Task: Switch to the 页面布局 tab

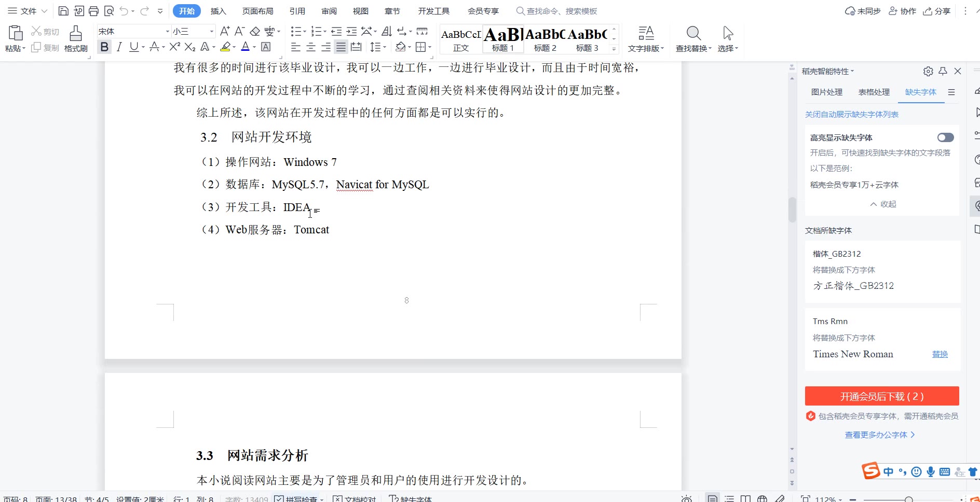Action: 258,11
